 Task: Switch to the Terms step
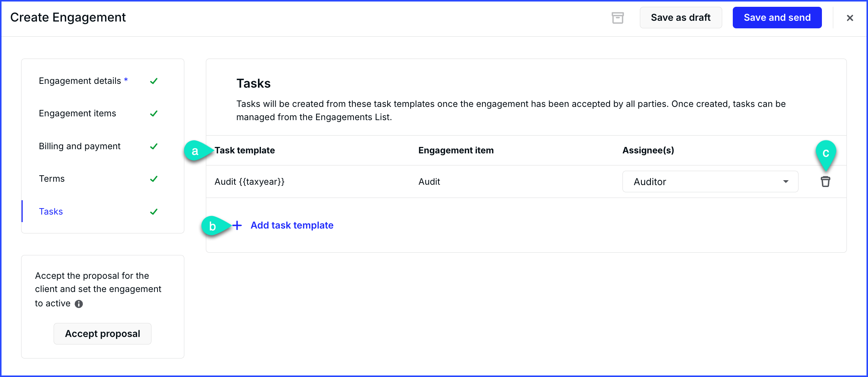point(52,179)
